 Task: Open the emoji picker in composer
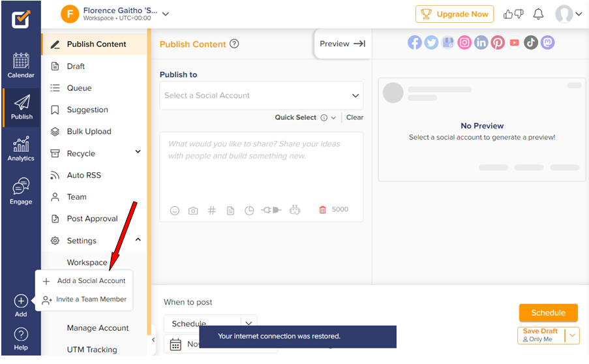click(175, 210)
